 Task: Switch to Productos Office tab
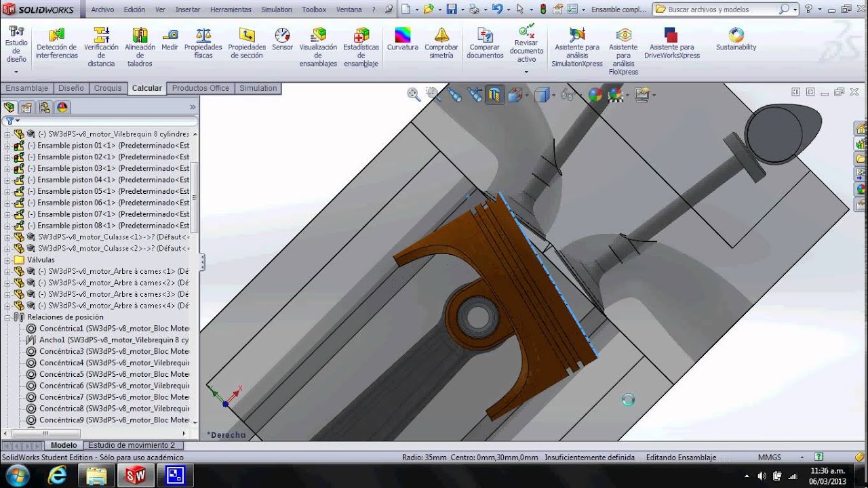click(x=201, y=88)
